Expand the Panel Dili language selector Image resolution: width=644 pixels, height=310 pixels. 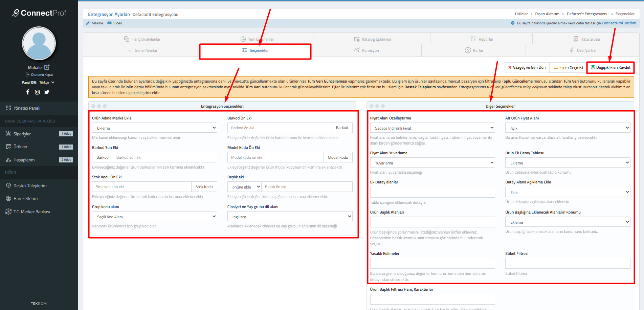pos(47,83)
